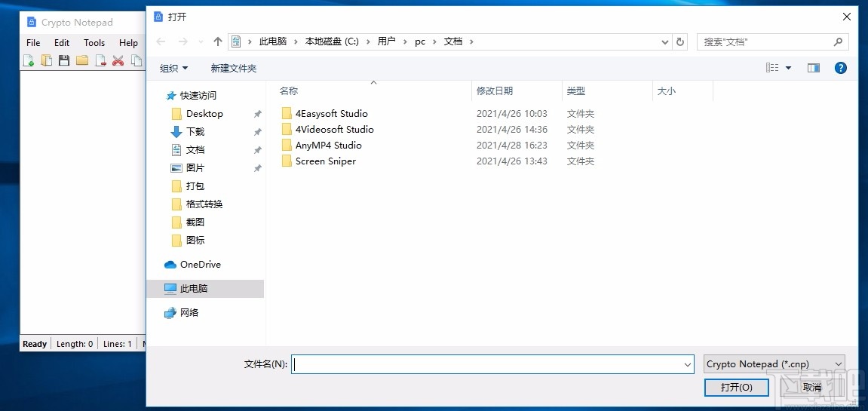
Task: Click Delete file icon with red minus
Action: click(100, 60)
